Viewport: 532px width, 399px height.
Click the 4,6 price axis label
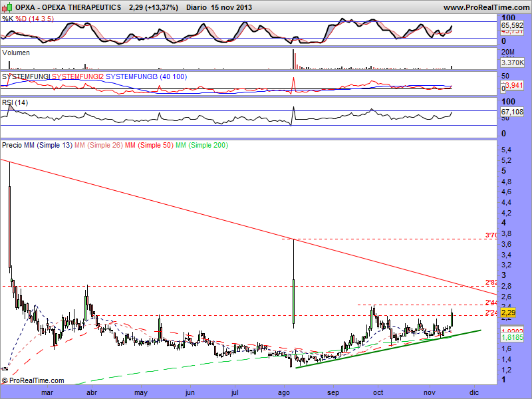tap(506, 192)
